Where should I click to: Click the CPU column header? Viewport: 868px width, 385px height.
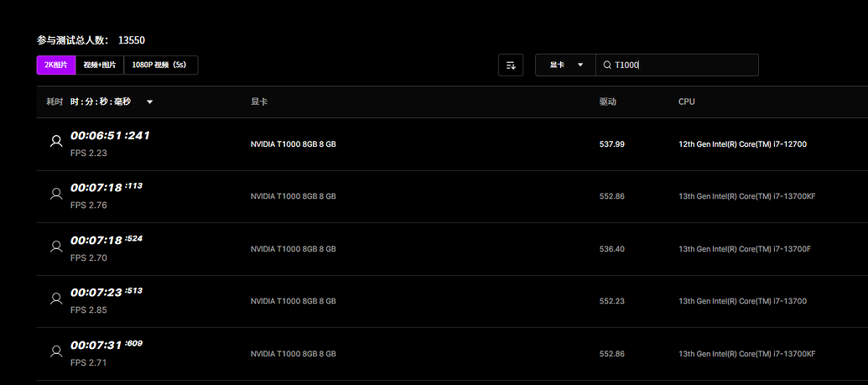click(x=687, y=101)
